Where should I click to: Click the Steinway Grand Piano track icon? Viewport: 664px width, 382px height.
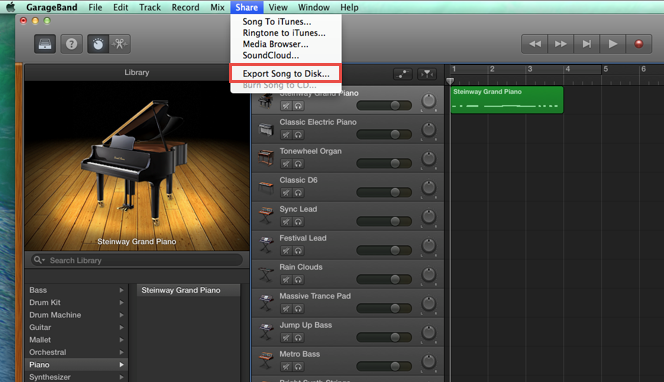(x=266, y=101)
